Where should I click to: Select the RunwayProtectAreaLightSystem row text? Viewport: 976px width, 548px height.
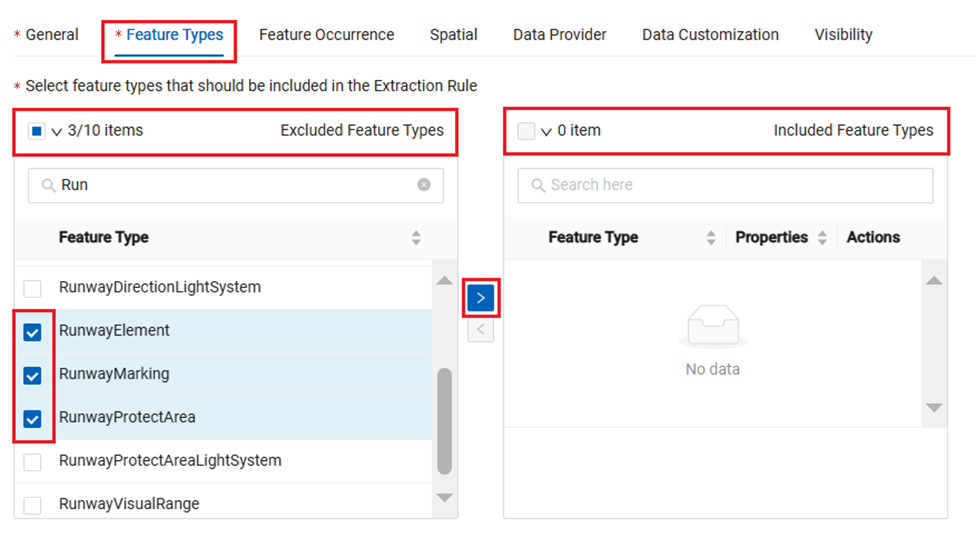point(170,461)
